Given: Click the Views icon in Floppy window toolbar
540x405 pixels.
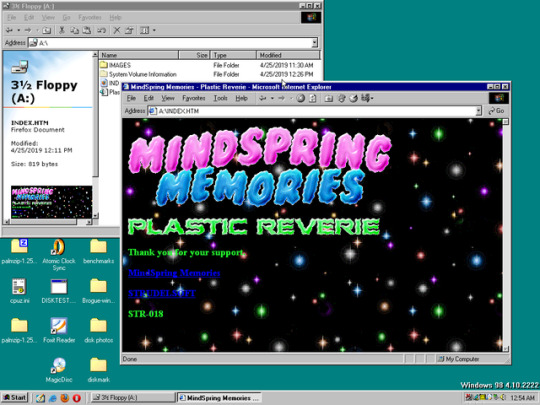Looking at the screenshot, I should [144, 30].
